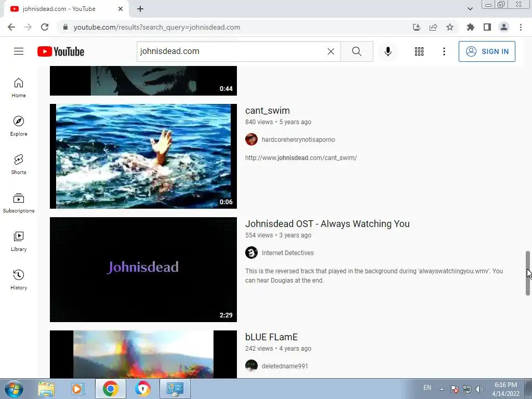Share this page from address bar
The width and height of the screenshot is (532, 399).
433,27
